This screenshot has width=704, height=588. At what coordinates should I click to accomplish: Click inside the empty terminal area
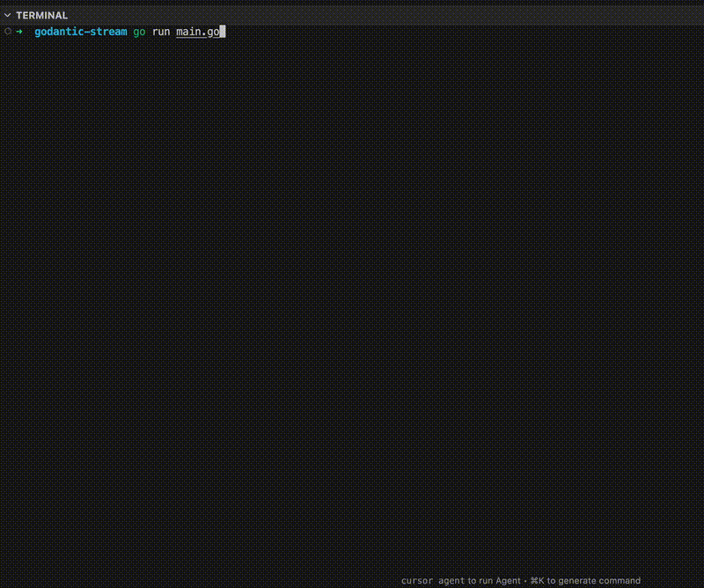pyautogui.click(x=352, y=308)
